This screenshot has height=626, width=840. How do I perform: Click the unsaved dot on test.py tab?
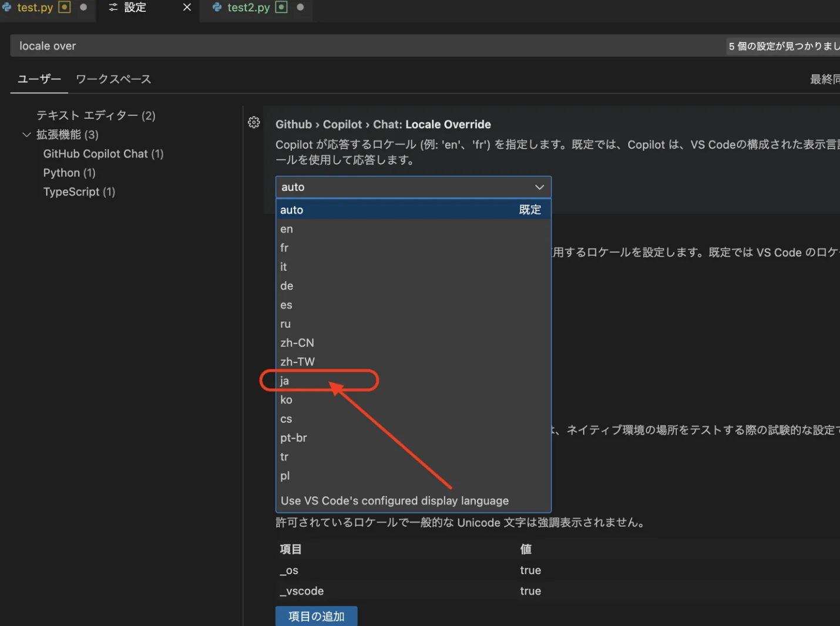[83, 7]
